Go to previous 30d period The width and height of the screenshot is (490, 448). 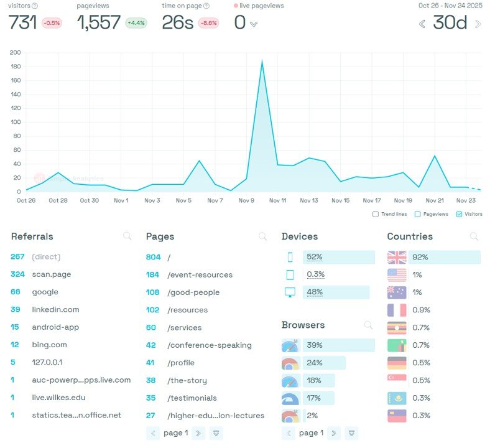click(422, 24)
